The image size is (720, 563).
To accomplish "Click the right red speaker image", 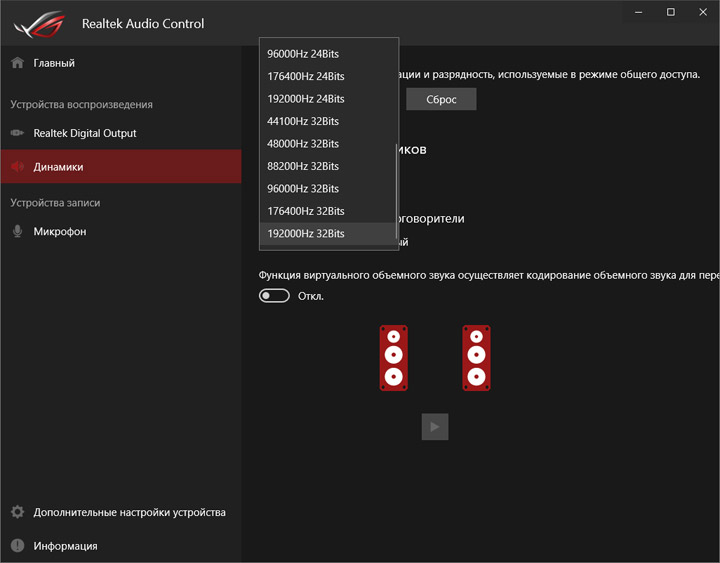I will pyautogui.click(x=476, y=358).
